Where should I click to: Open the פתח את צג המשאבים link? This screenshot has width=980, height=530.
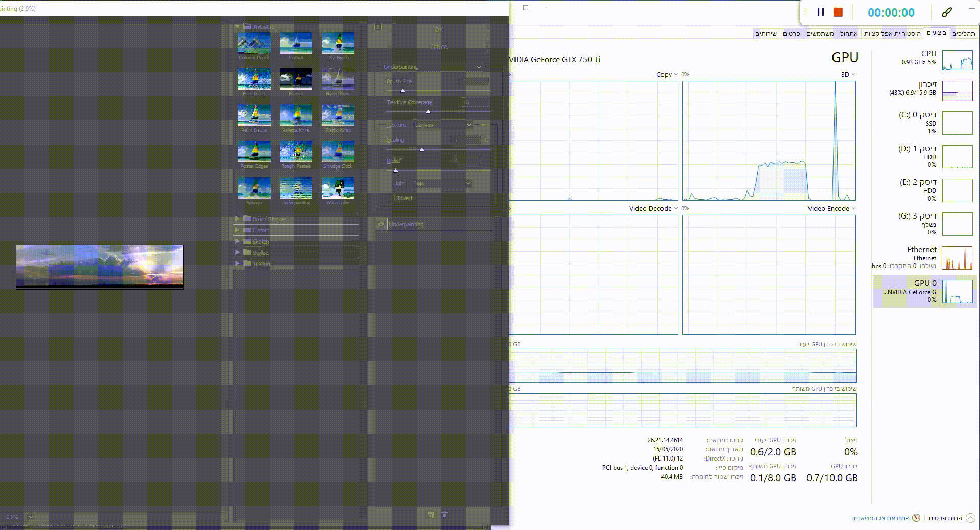pyautogui.click(x=880, y=518)
